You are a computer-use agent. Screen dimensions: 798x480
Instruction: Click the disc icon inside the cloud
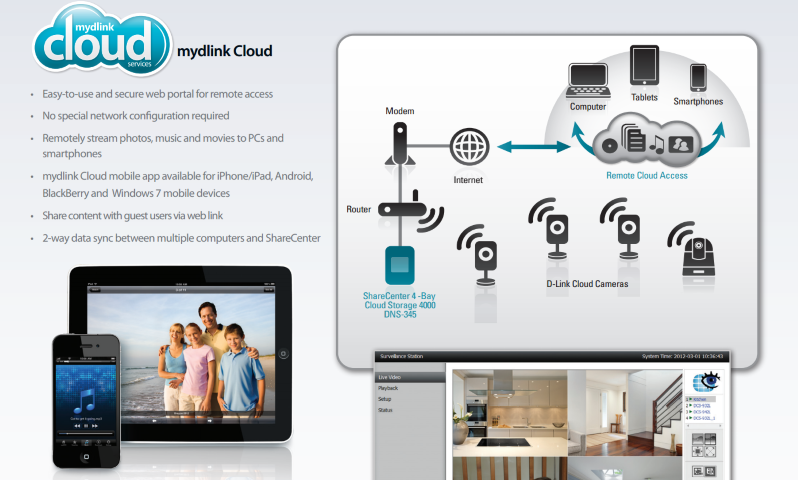coord(609,146)
